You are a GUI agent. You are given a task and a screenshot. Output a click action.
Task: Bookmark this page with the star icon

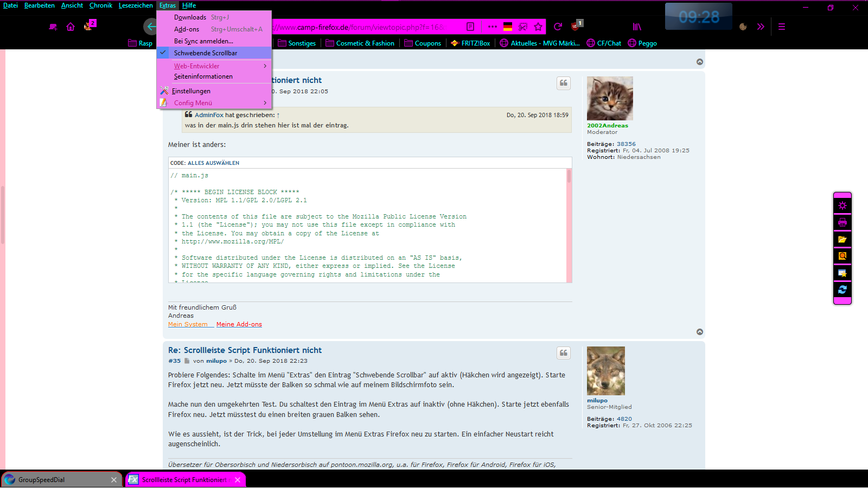538,27
